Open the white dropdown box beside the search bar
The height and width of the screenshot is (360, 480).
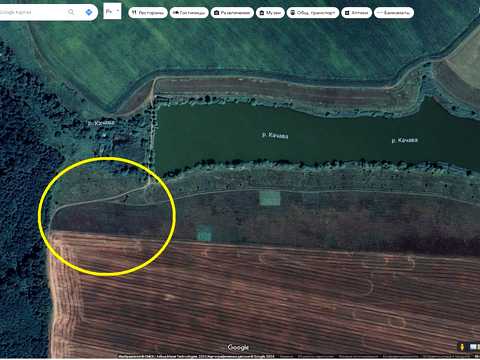tap(112, 11)
